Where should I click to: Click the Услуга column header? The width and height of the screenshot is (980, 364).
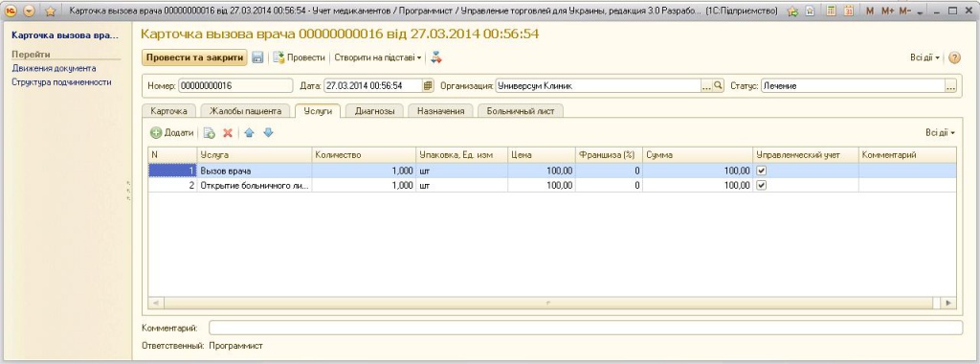point(255,154)
